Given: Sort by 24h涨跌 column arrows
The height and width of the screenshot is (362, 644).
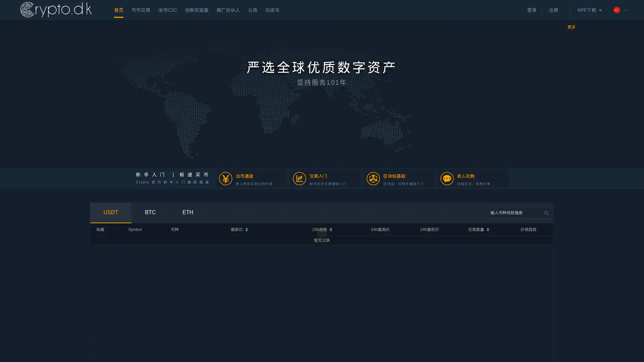Looking at the screenshot, I should pos(331,230).
